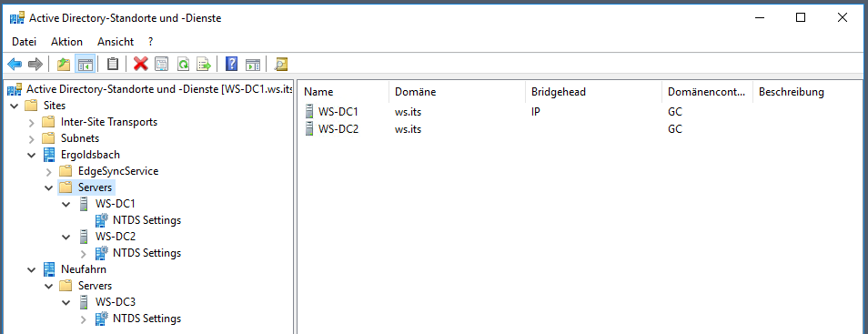Go back with the blue arrow
Image resolution: width=868 pixels, height=334 pixels.
click(15, 65)
